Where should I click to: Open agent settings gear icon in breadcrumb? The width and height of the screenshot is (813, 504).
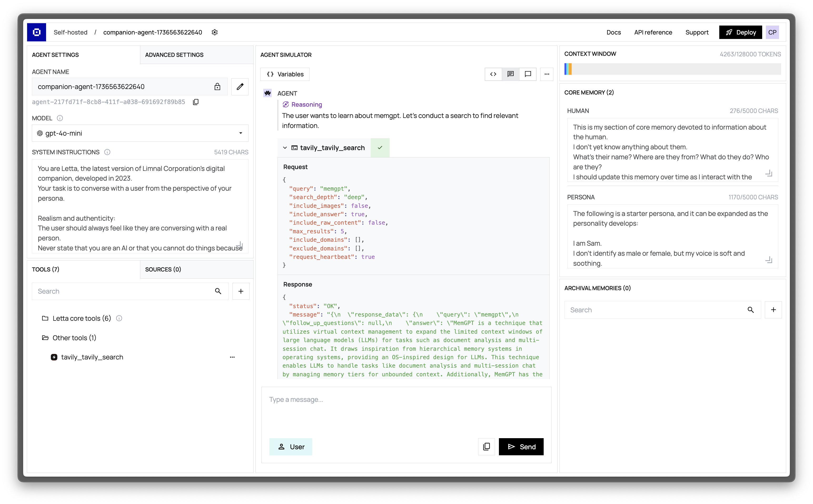[x=215, y=32]
